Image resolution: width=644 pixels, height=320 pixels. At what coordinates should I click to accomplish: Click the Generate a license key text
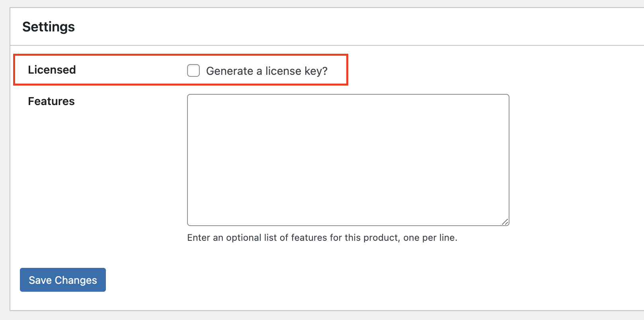coord(266,71)
